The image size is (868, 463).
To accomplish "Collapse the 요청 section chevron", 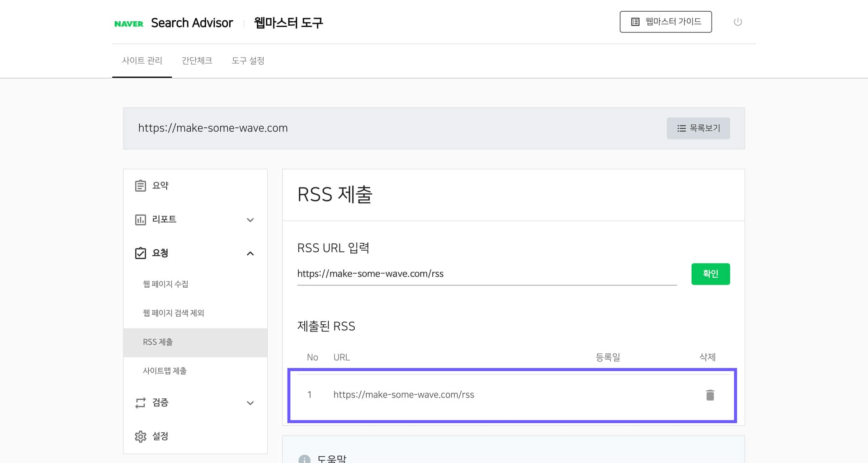I will pyautogui.click(x=250, y=253).
